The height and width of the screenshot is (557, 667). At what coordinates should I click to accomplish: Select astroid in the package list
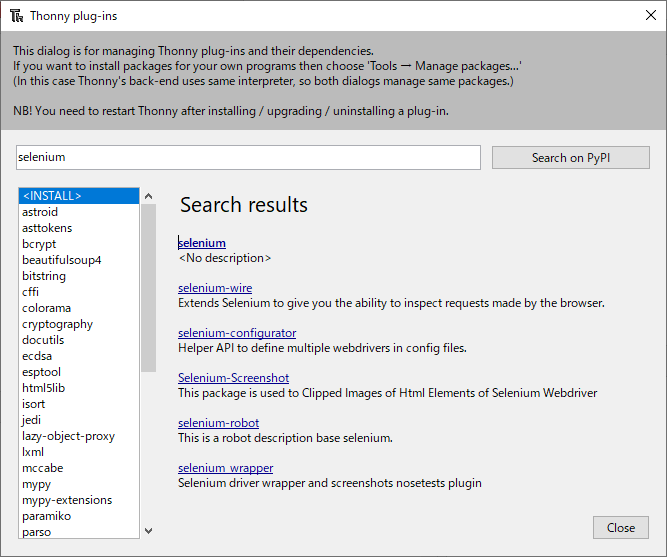(x=79, y=212)
